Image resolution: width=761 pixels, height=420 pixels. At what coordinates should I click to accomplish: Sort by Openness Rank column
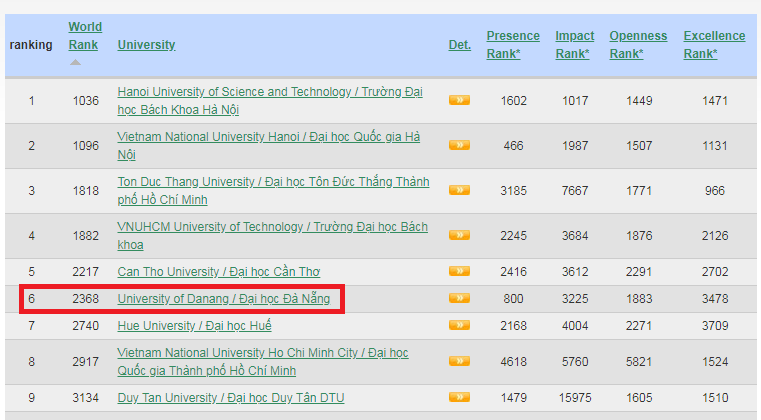click(x=638, y=45)
